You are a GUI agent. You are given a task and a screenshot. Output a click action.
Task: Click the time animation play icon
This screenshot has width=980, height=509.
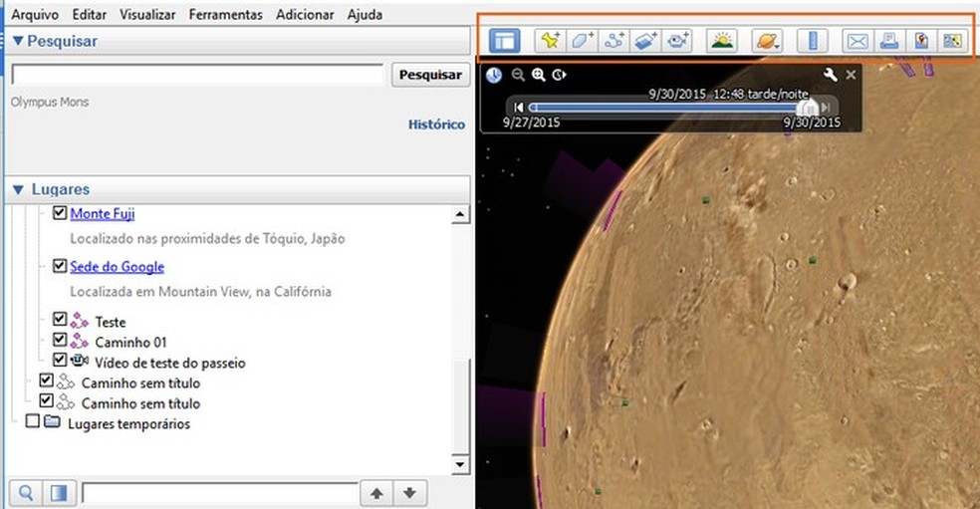(x=559, y=75)
